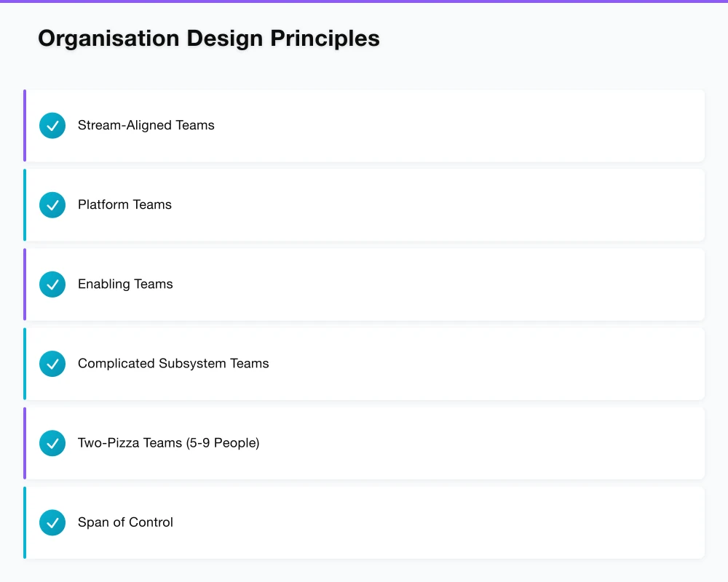Select the Platform Teams row

[x=364, y=204]
